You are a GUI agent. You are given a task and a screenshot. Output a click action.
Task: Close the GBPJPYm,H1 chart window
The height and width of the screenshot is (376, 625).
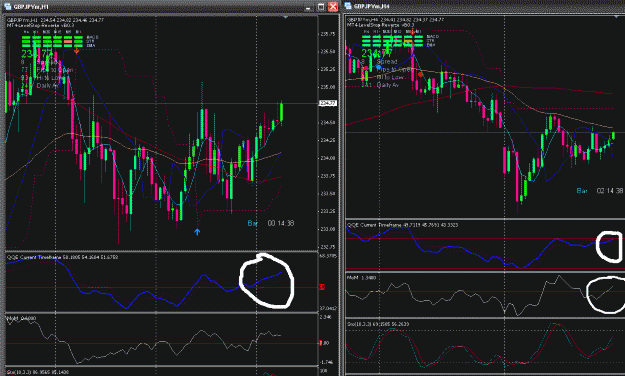pyautogui.click(x=333, y=7)
